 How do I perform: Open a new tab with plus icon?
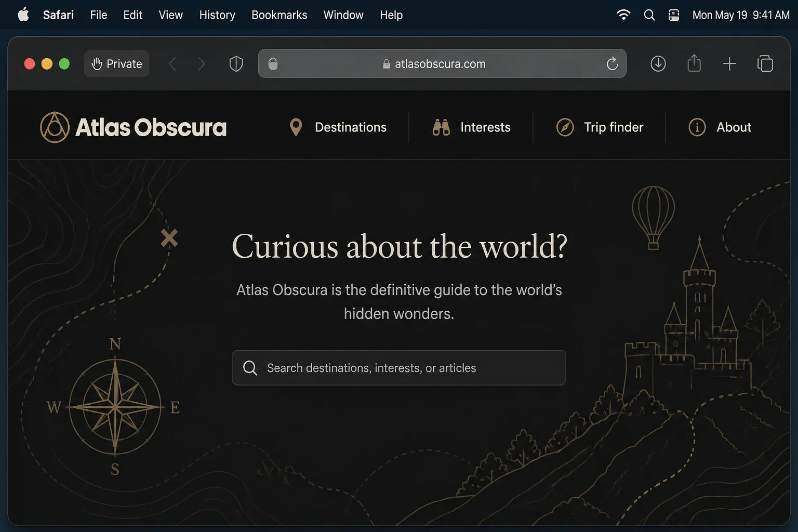coord(729,64)
